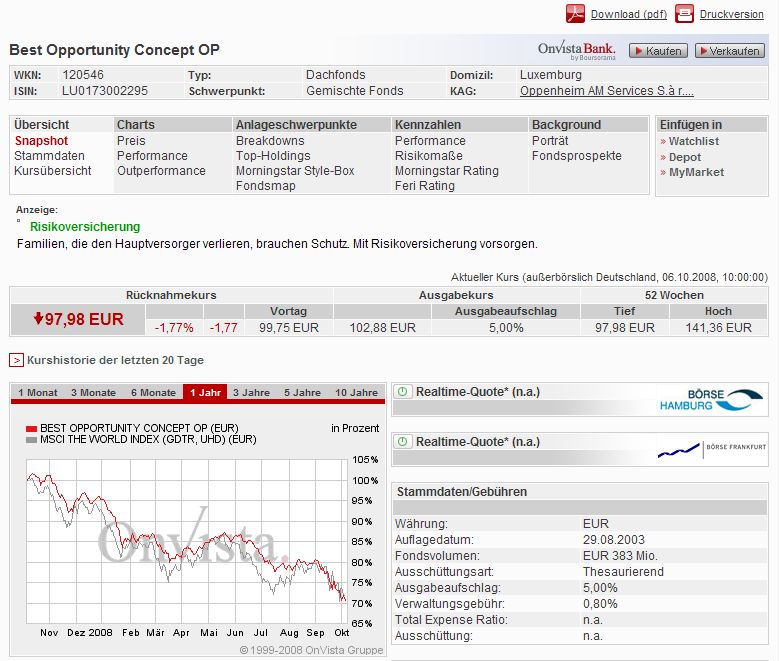
Task: Click the arrow icon beside Kurshistorie
Action: [x=16, y=360]
